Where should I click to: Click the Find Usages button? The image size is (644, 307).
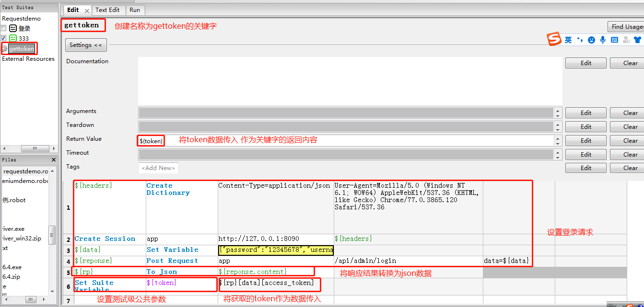click(x=628, y=26)
